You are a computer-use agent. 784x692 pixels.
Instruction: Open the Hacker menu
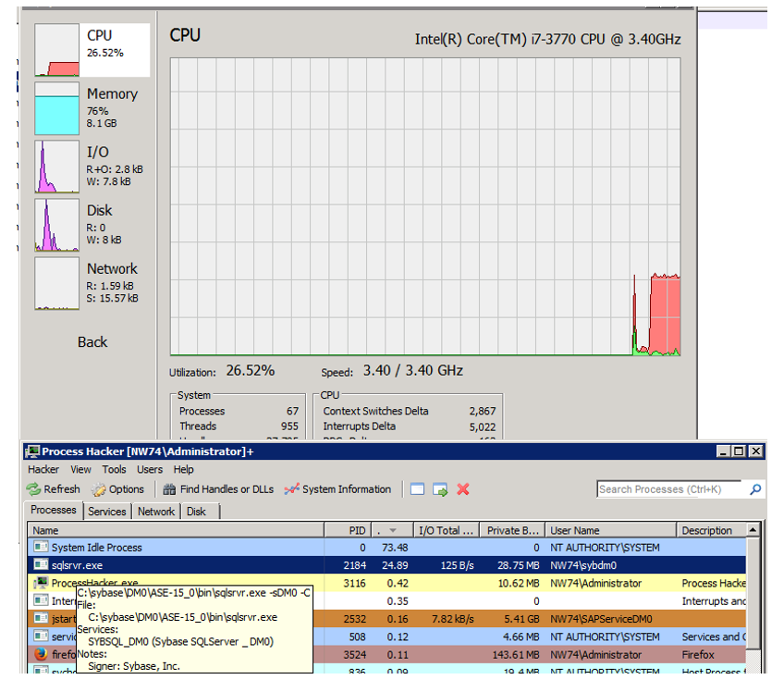pyautogui.click(x=43, y=469)
